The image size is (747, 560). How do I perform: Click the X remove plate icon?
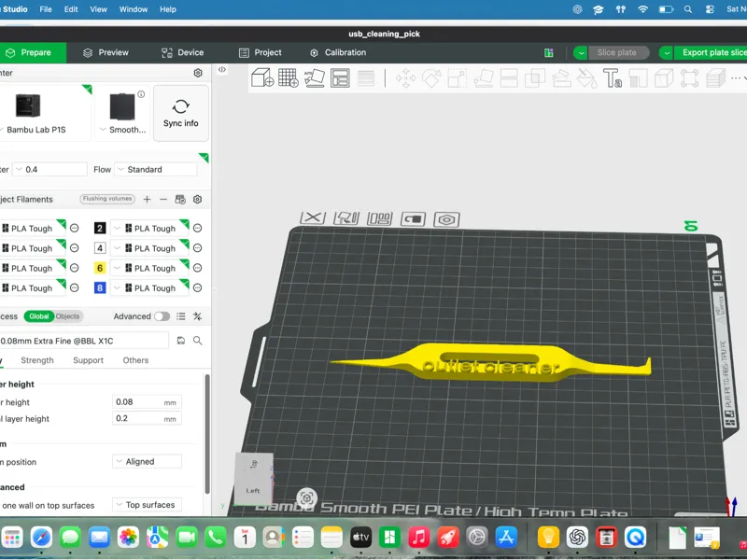(313, 217)
